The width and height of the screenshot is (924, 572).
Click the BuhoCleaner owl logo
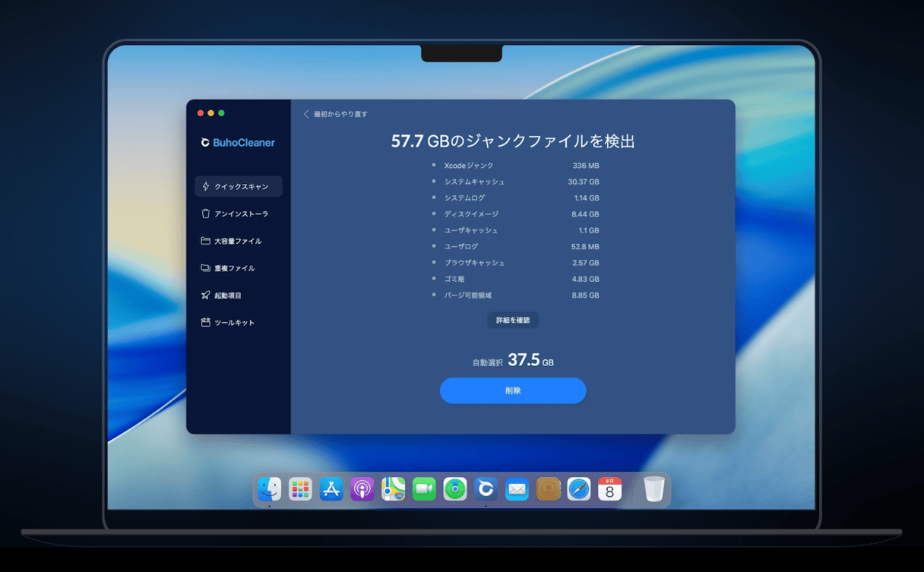coord(204,142)
